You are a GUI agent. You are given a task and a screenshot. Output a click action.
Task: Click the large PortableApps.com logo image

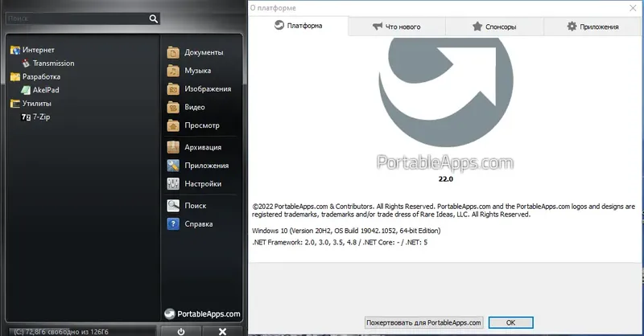[446, 92]
